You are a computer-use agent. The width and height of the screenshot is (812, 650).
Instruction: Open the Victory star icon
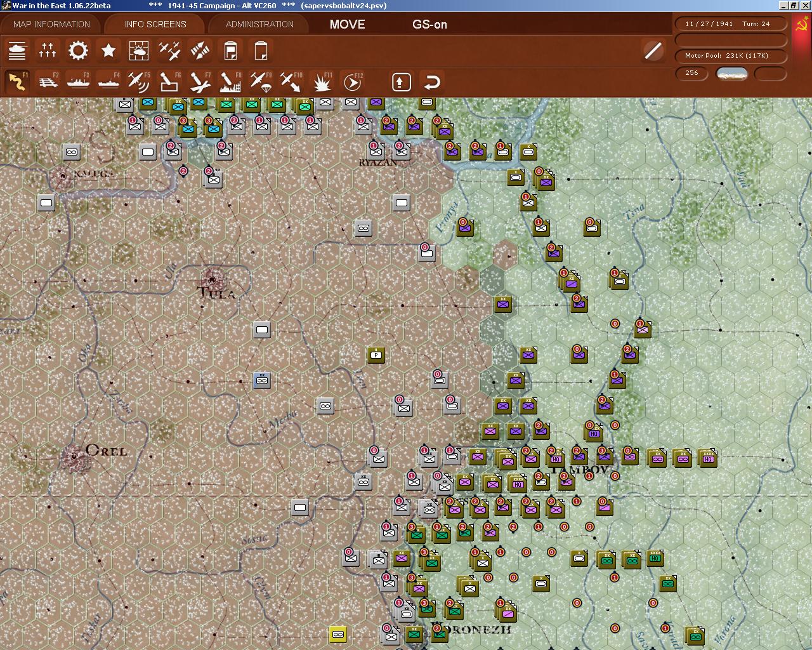108,50
